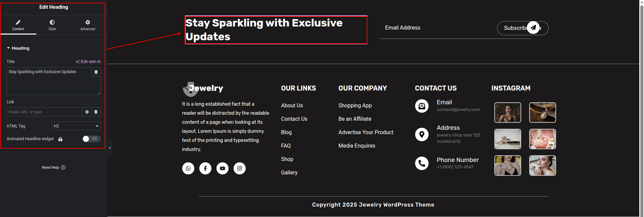
Task: Open the HTML Tag dropdown
Action: [76, 126]
